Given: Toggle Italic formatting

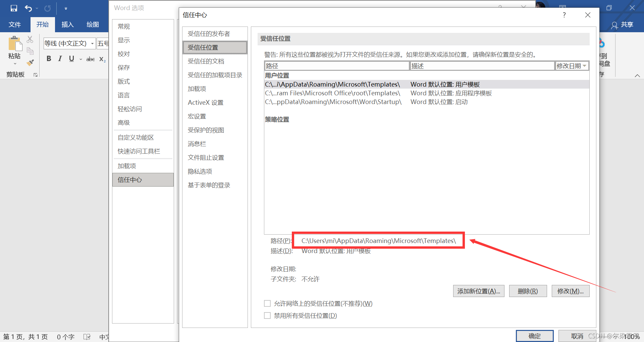Looking at the screenshot, I should click(60, 59).
